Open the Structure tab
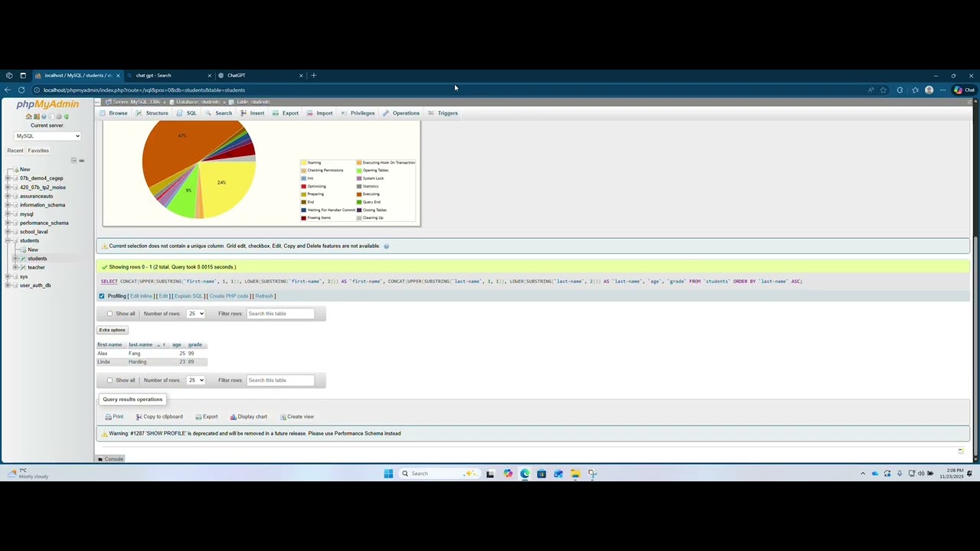980x551 pixels. coord(152,113)
